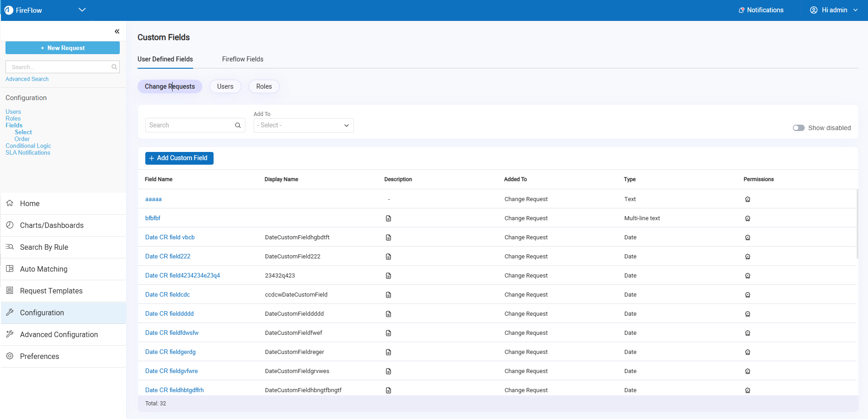Expand the FireFlow application switcher chevron
Viewport: 868px width, 419px height.
pyautogui.click(x=82, y=10)
